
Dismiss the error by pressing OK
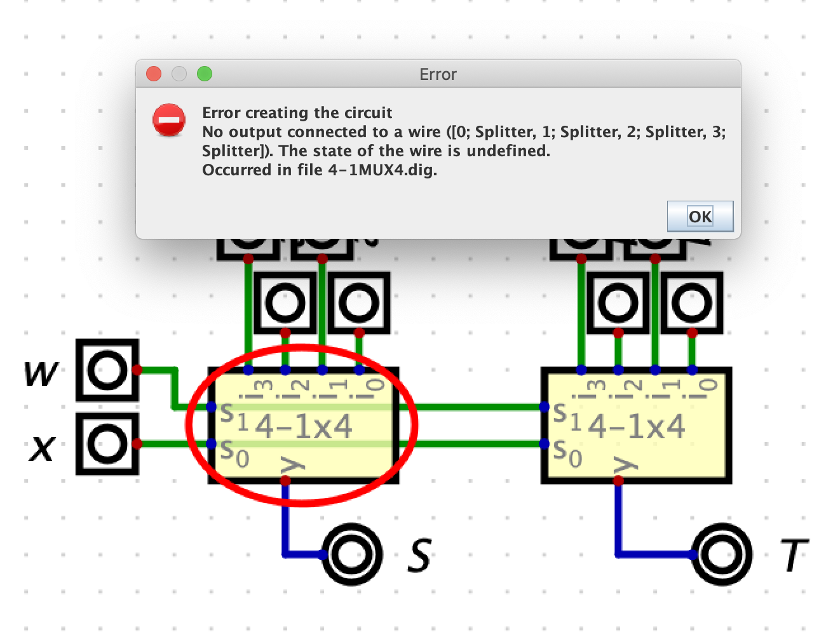pyautogui.click(x=700, y=216)
